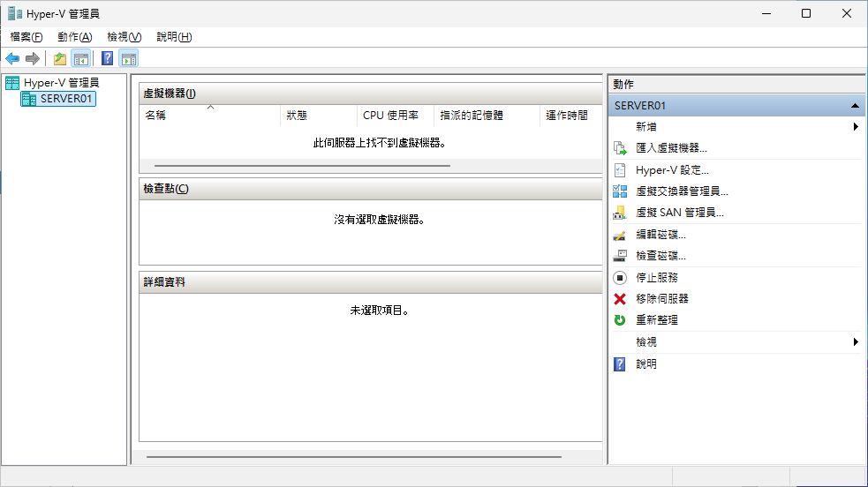Sort by 名稱 column sort arrow
This screenshot has height=487, width=868.
[x=210, y=108]
